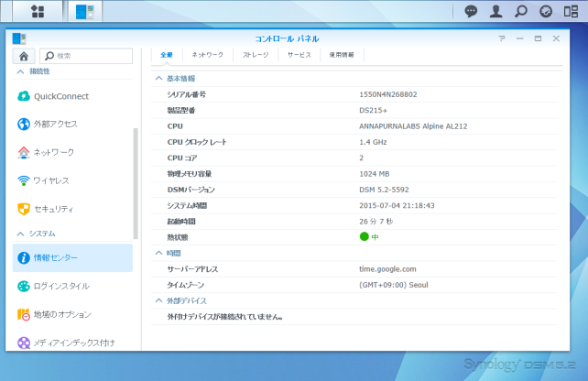Open ワイヤレス settings
588x381 pixels.
pyautogui.click(x=72, y=180)
